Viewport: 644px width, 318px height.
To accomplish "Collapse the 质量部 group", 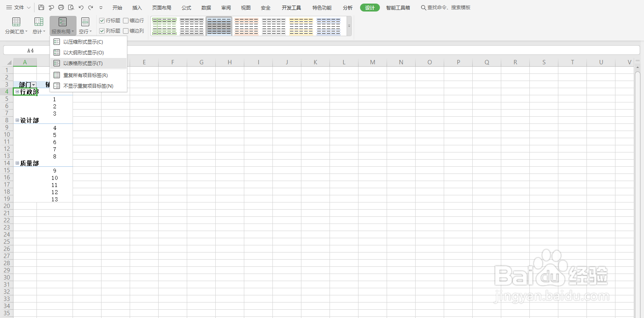I will 17,163.
